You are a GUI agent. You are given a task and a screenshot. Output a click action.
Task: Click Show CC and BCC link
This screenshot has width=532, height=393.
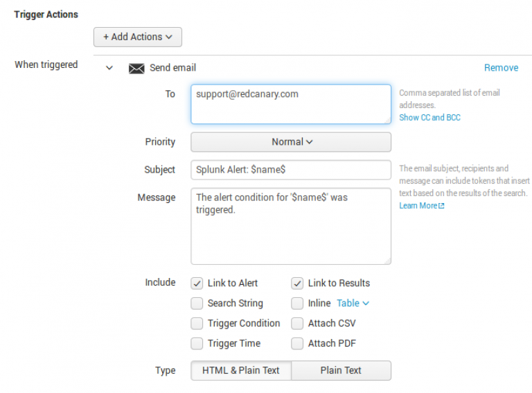tap(429, 118)
